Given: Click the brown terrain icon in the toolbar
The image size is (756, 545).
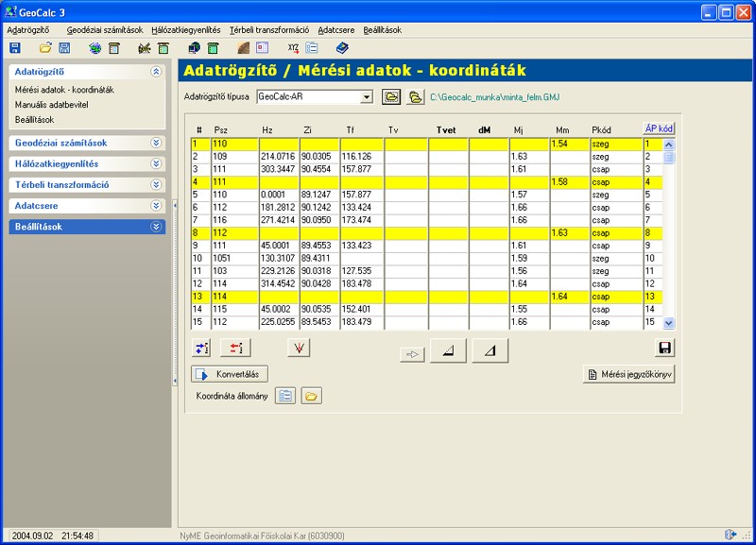Looking at the screenshot, I should pos(244,48).
